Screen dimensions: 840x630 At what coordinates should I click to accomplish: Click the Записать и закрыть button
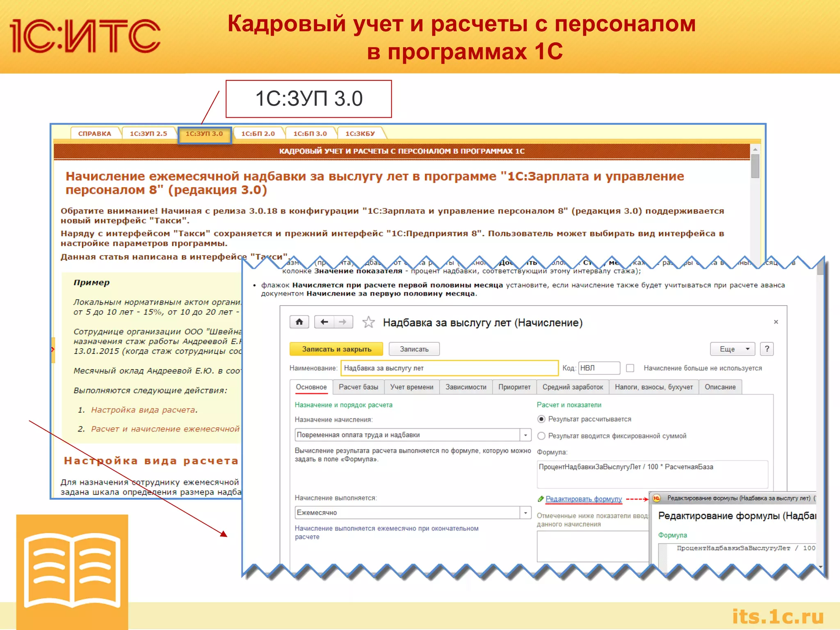pos(336,349)
